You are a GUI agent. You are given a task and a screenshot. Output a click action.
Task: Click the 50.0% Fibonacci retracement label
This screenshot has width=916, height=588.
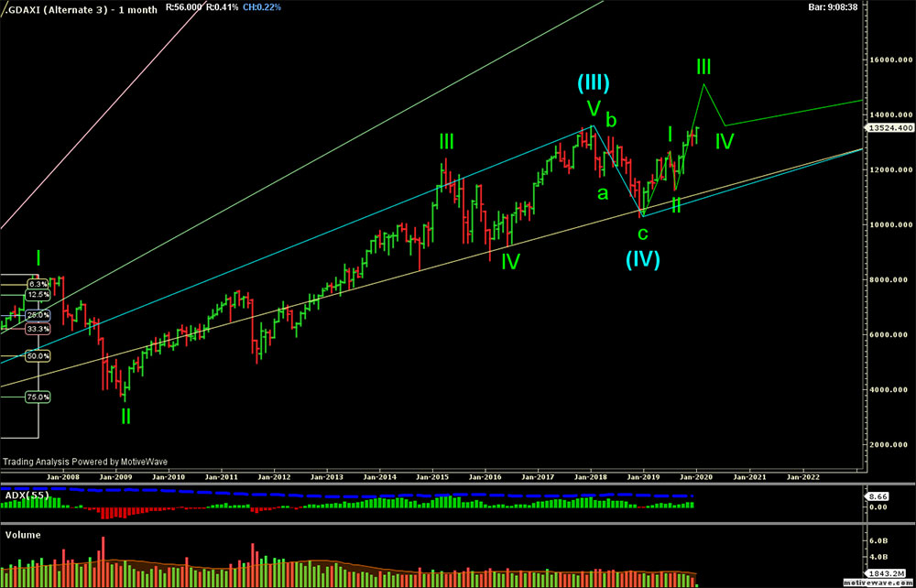click(x=38, y=355)
